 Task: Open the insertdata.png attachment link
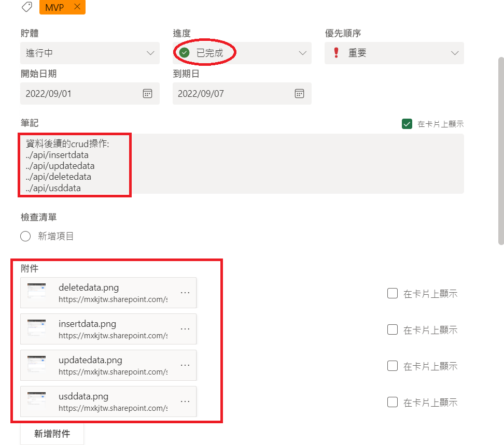[113, 336]
